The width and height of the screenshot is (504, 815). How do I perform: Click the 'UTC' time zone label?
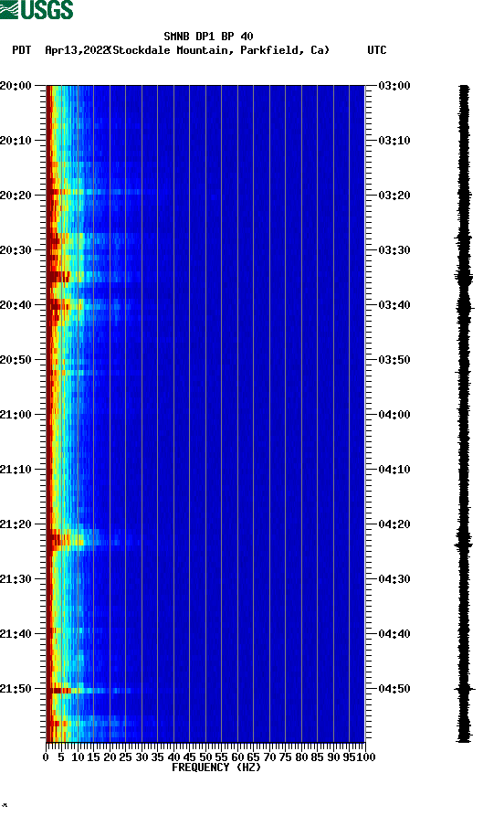[377, 50]
